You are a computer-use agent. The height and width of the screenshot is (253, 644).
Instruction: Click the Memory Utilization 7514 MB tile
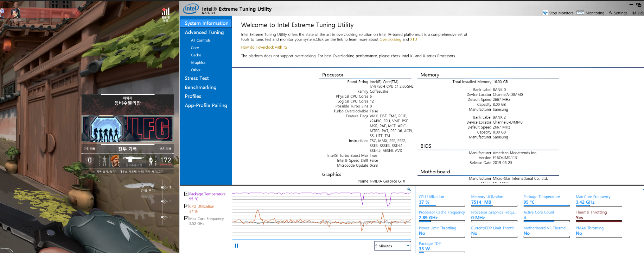point(494,200)
